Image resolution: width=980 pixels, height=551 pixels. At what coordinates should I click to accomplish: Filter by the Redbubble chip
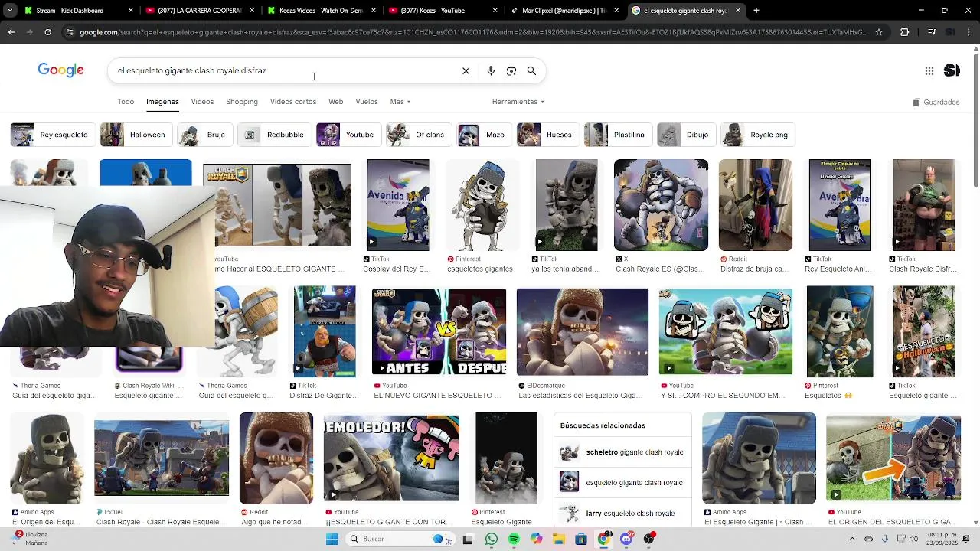pyautogui.click(x=275, y=135)
